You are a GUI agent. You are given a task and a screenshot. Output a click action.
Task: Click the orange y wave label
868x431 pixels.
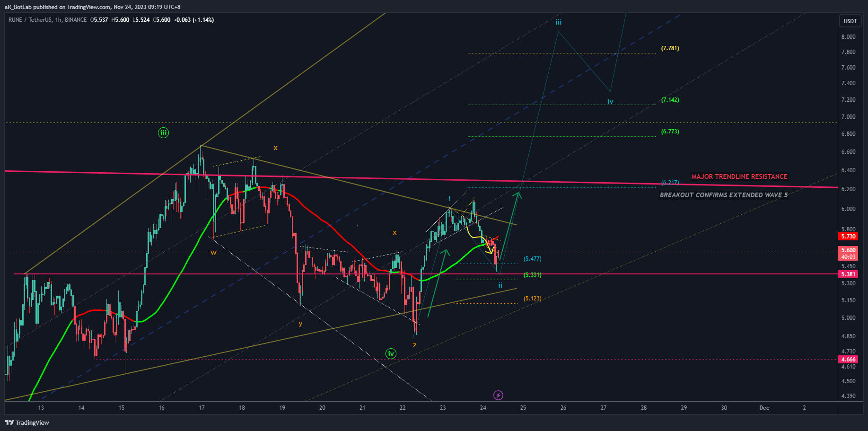click(300, 324)
